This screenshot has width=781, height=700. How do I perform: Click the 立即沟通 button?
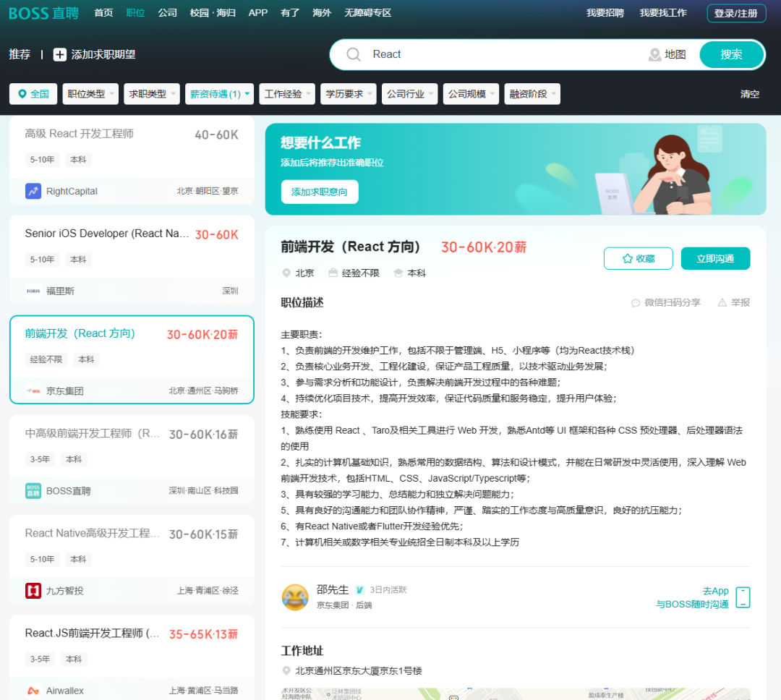point(715,258)
